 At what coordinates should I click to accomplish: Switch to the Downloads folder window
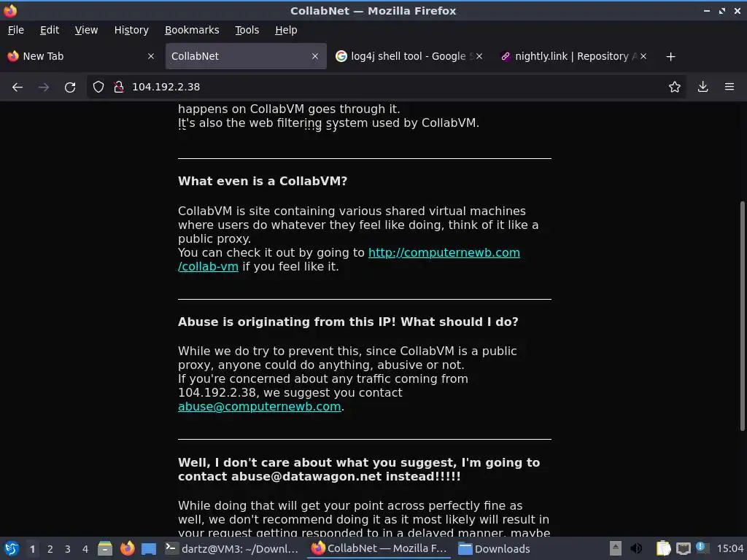[x=495, y=548]
